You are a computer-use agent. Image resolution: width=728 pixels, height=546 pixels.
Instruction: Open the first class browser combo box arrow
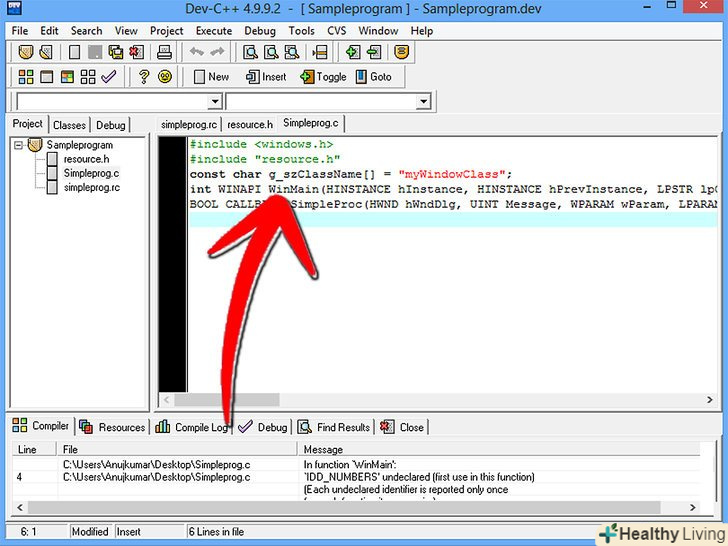[x=215, y=101]
